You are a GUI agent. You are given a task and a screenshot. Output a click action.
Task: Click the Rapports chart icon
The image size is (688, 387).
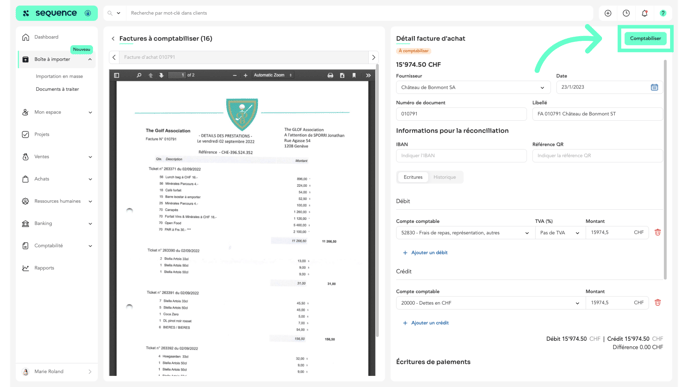(x=25, y=268)
